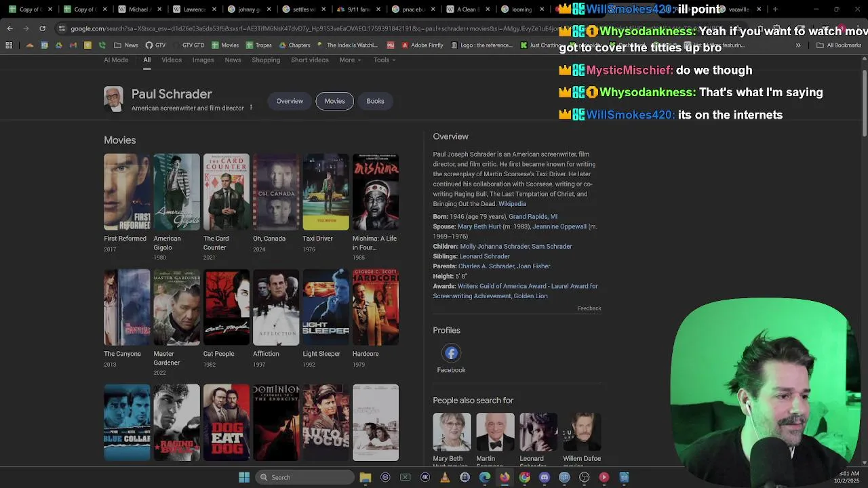Switch to the Images search tab

[x=203, y=60]
